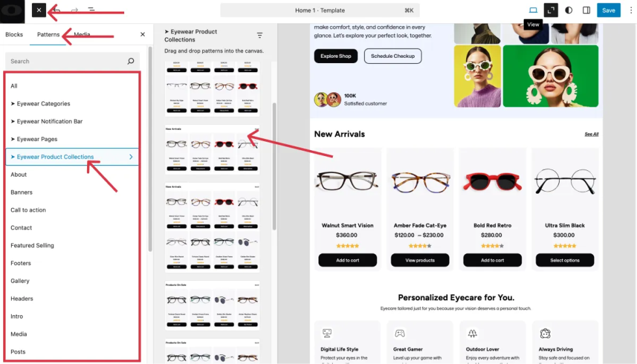Open the Options three-dot menu
This screenshot has height=364, width=637.
point(630,10)
